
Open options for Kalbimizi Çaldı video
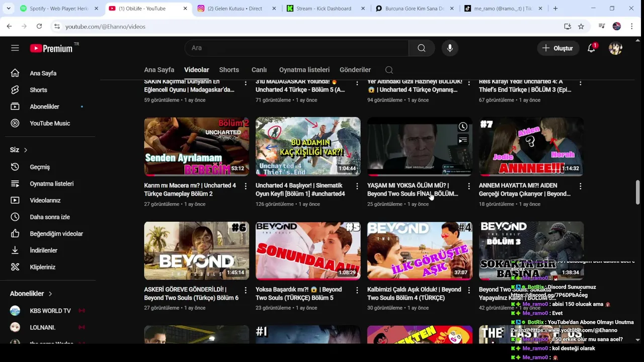(x=469, y=291)
